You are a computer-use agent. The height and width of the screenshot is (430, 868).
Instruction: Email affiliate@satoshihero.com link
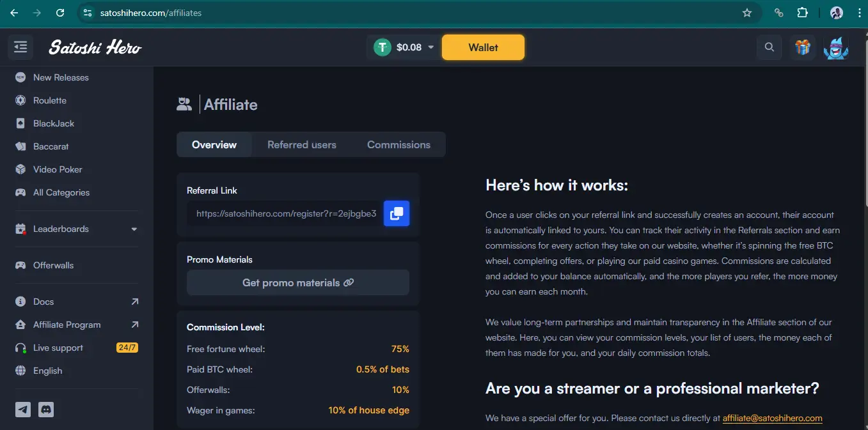coord(772,418)
